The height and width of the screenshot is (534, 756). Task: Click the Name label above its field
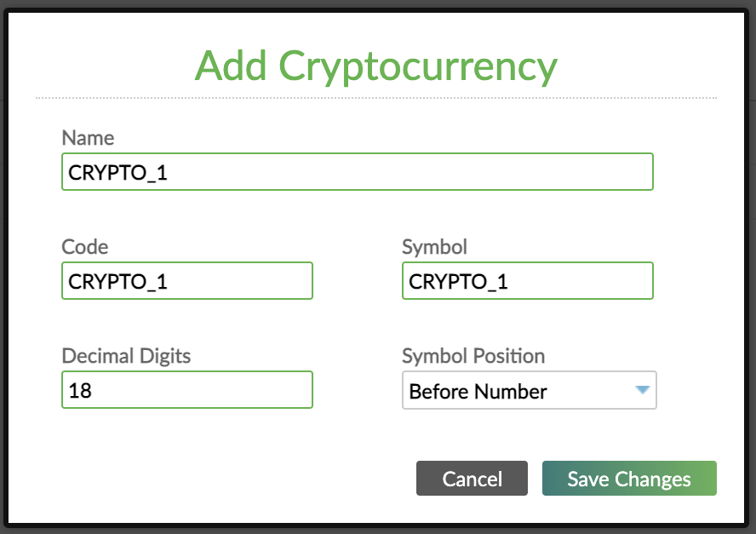(88, 137)
